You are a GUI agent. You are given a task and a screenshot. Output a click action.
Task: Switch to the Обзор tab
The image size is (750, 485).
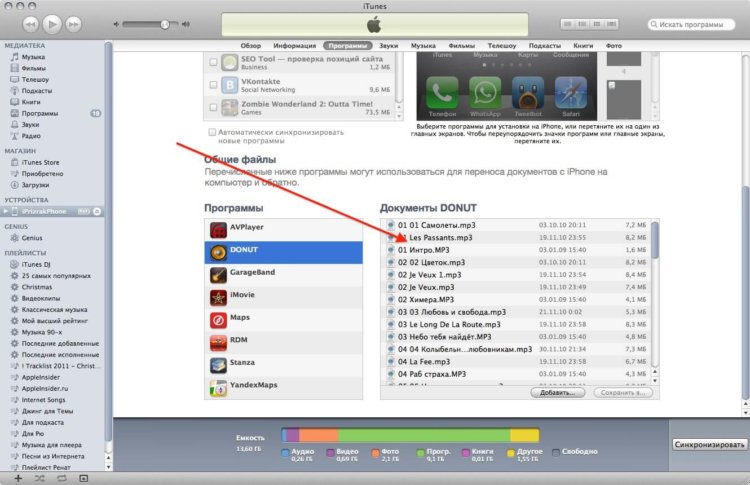(251, 46)
